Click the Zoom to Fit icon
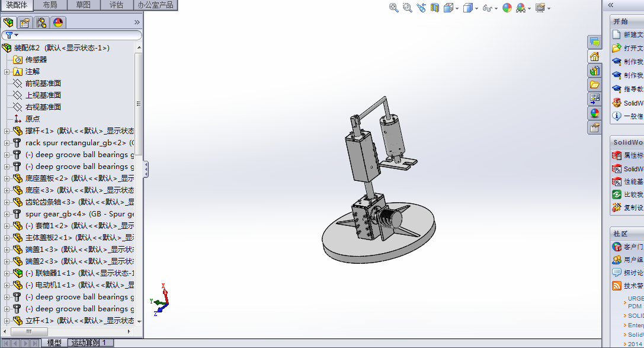Viewport: 644px width, 348px height. pos(393,8)
